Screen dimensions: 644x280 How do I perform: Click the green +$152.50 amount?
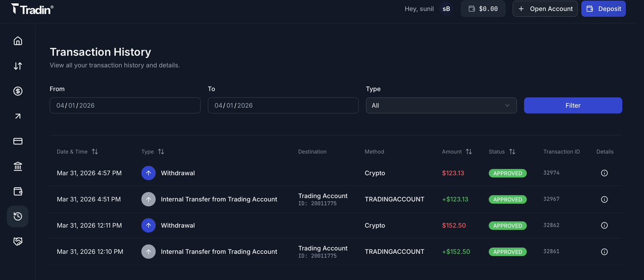(x=456, y=252)
